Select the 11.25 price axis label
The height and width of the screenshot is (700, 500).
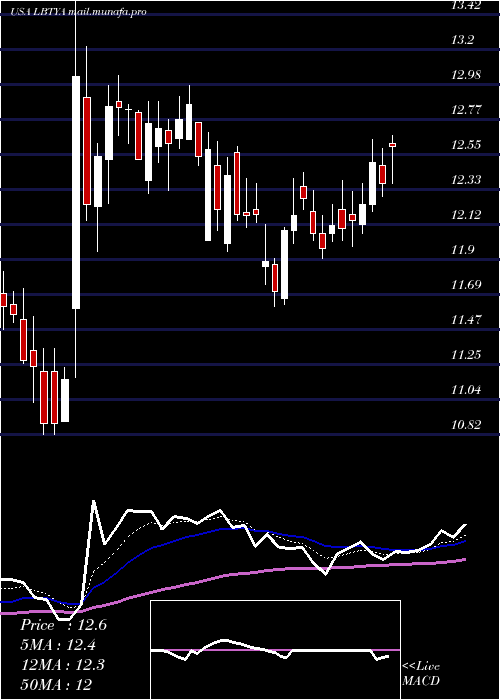[467, 355]
